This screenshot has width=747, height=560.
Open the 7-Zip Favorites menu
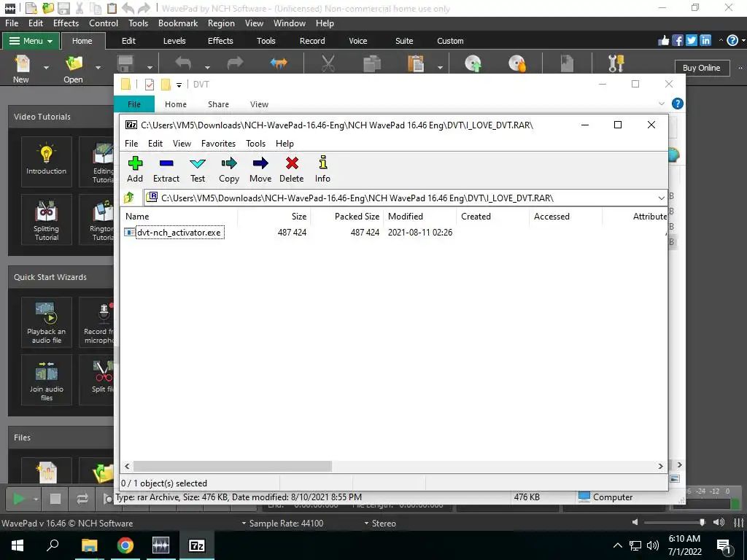[218, 144]
